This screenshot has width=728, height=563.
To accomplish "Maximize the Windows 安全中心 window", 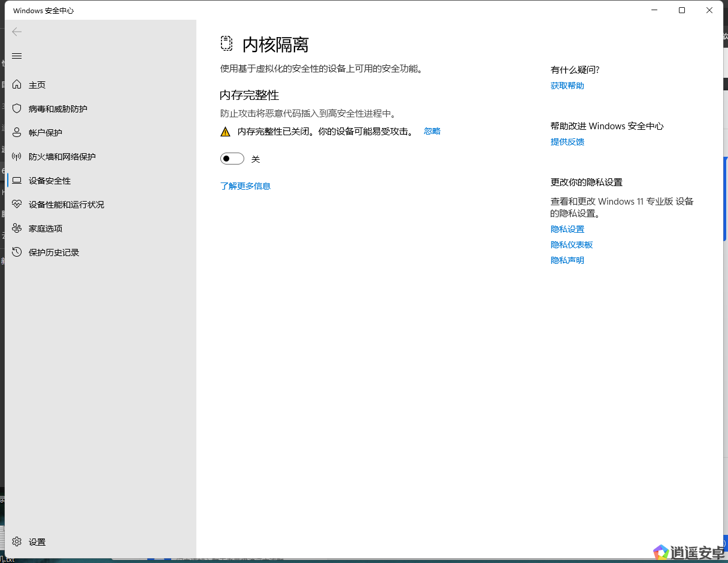I will coord(681,10).
